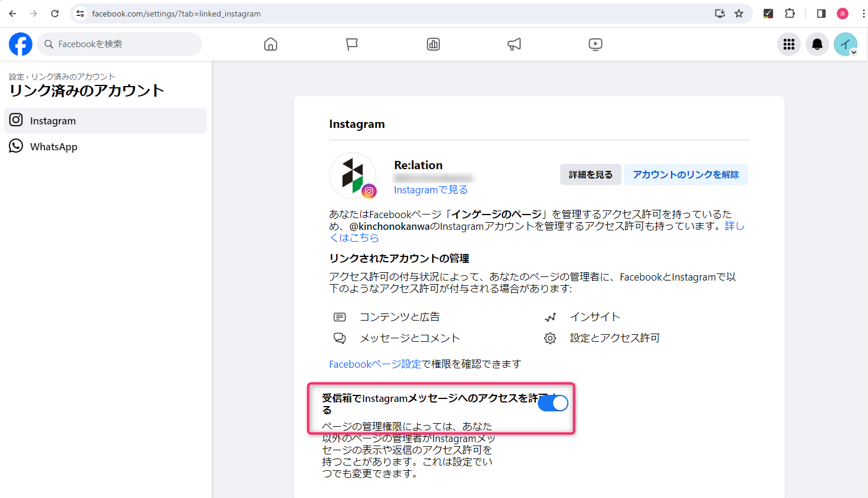Open the Video play icon in navigation

click(x=596, y=44)
